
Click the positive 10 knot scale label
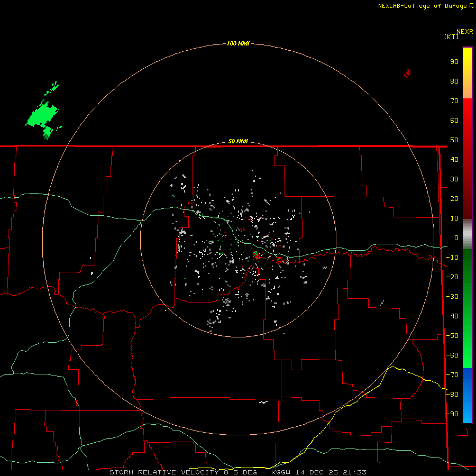(x=454, y=218)
